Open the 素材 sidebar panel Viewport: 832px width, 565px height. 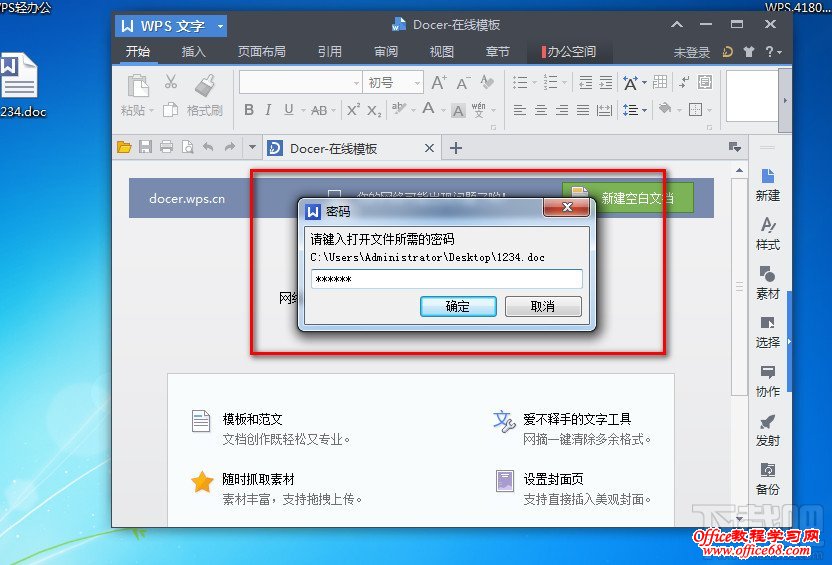(x=767, y=283)
